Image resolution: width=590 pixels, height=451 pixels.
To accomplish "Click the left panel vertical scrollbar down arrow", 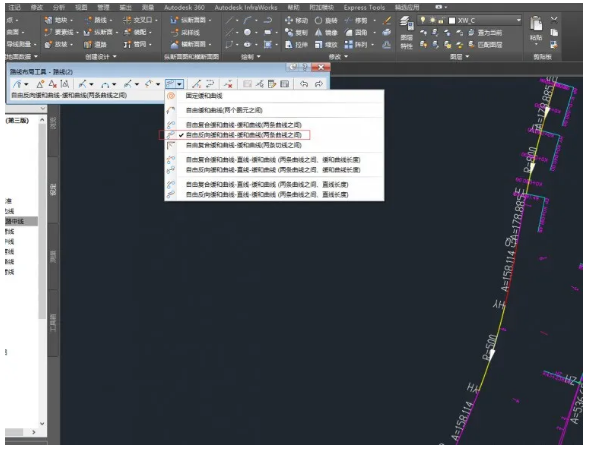I will point(42,424).
